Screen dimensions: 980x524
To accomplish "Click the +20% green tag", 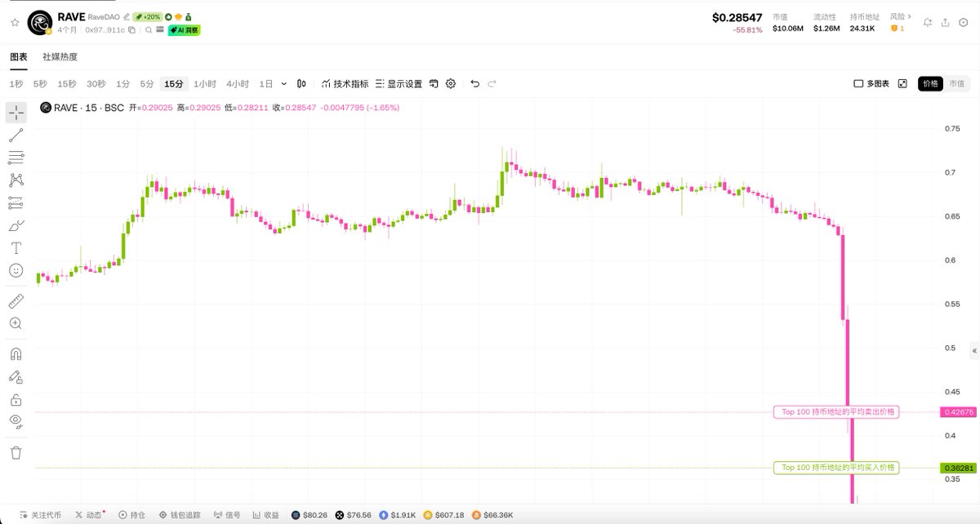I will click(148, 16).
